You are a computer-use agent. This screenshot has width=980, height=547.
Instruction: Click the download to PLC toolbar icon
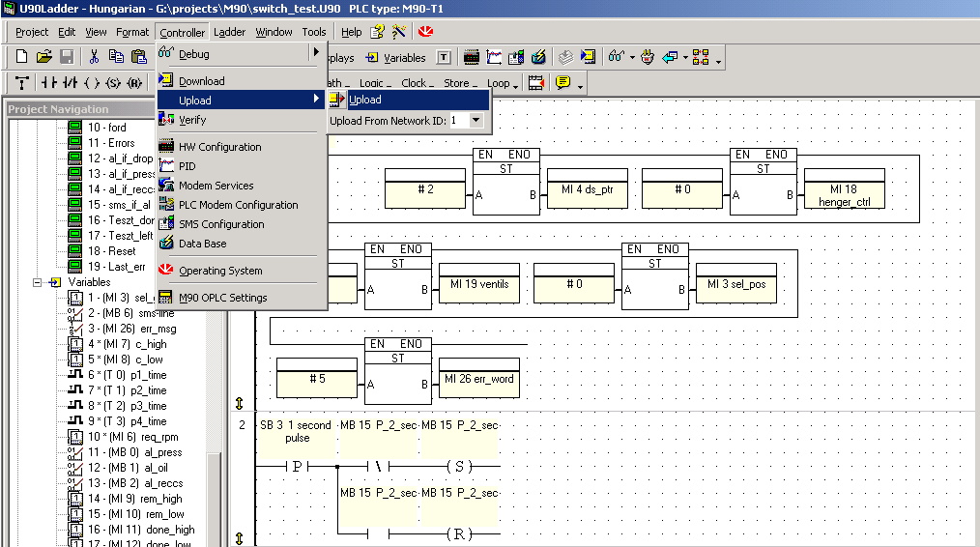[x=589, y=58]
